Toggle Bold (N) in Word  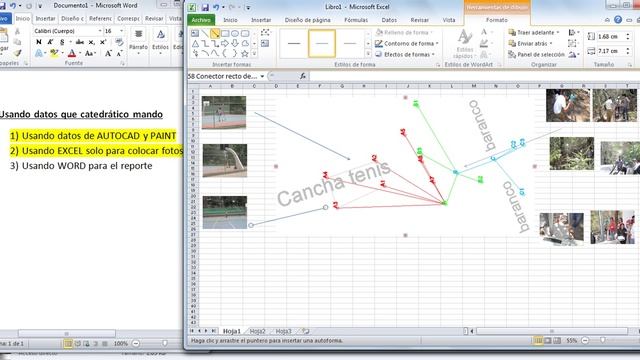(39, 42)
